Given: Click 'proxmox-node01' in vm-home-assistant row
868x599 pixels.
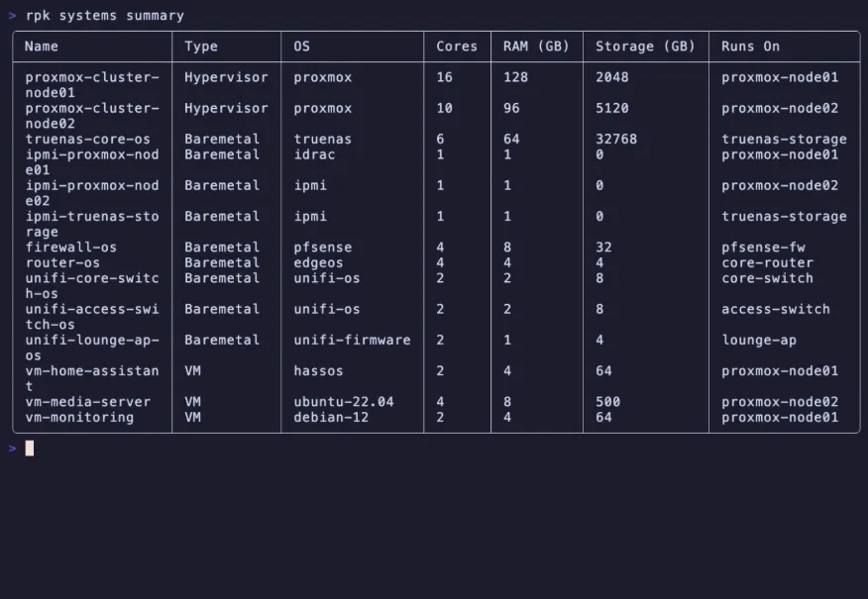Looking at the screenshot, I should [x=780, y=371].
